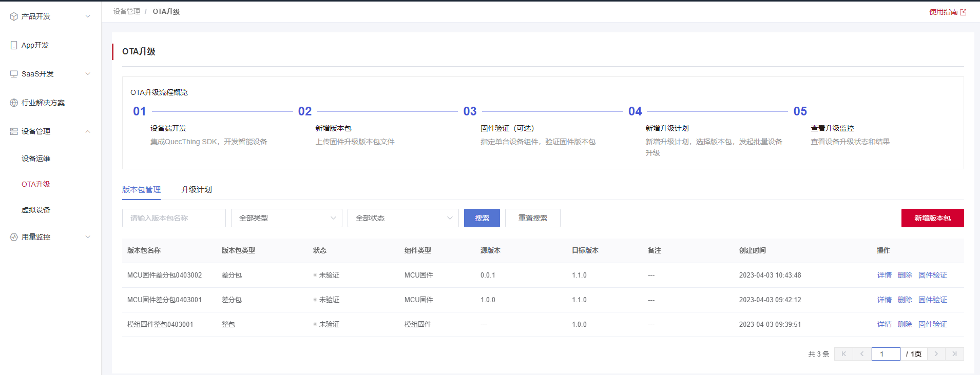The height and width of the screenshot is (375, 980).
Task: Click the 版本包名称 column header
Action: click(x=144, y=250)
